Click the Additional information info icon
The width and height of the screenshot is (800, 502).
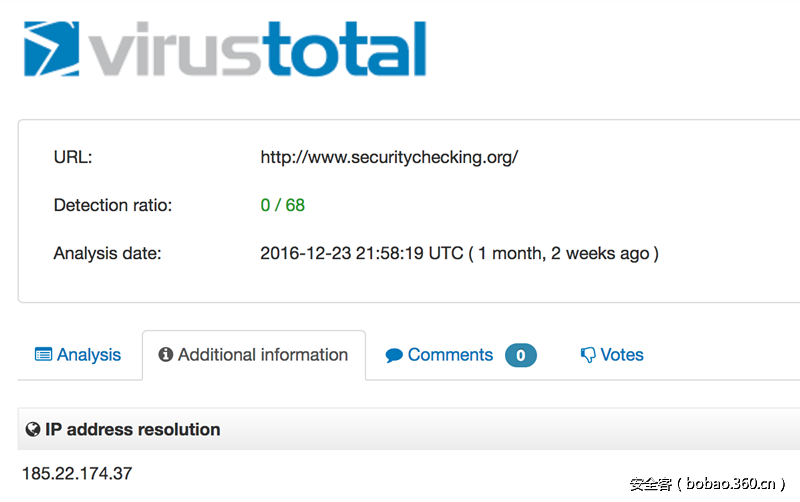coord(166,355)
